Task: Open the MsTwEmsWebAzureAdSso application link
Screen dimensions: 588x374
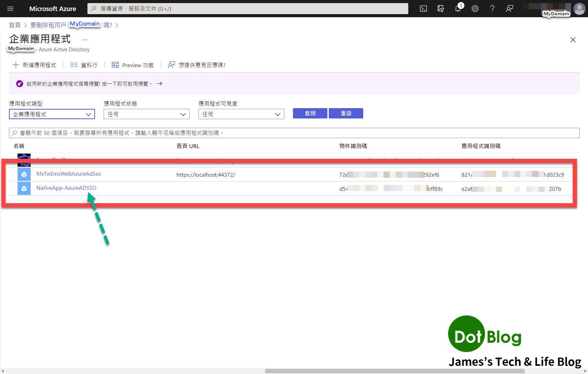Action: [x=69, y=174]
